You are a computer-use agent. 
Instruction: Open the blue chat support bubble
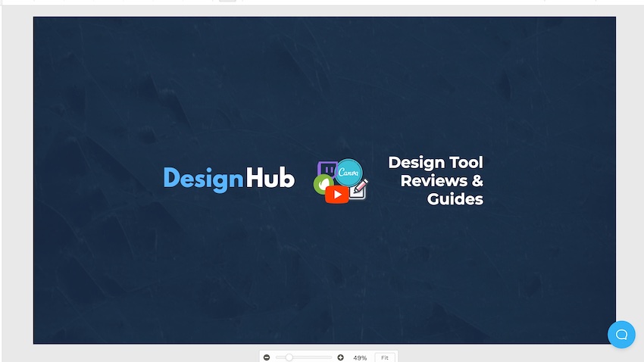click(621, 335)
